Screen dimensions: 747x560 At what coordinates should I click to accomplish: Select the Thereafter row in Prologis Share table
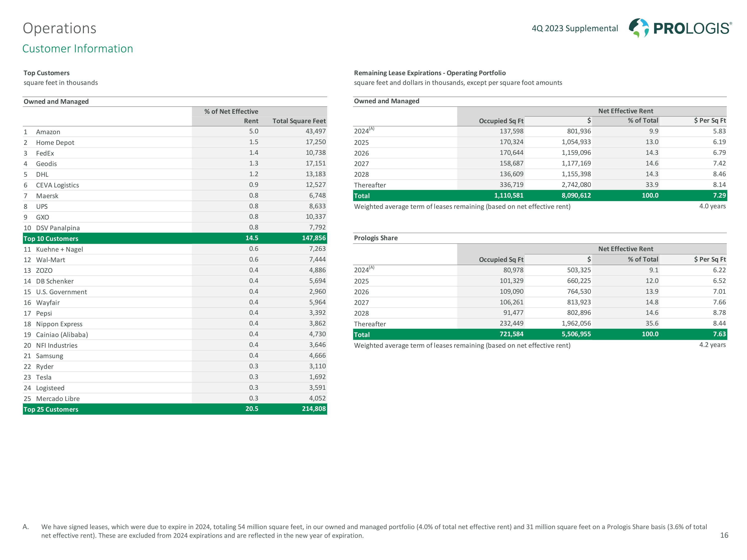pyautogui.click(x=370, y=324)
